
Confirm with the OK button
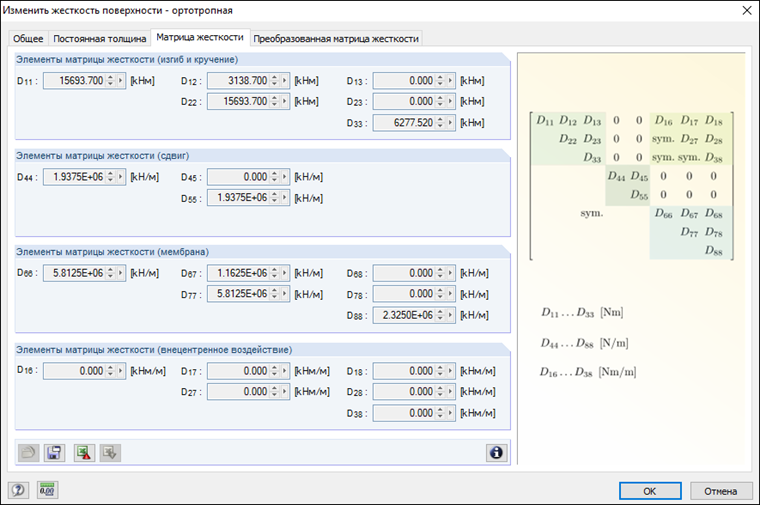(x=650, y=491)
